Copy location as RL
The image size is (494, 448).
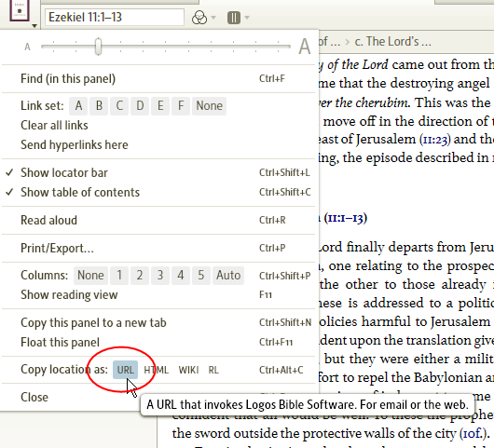tap(213, 370)
